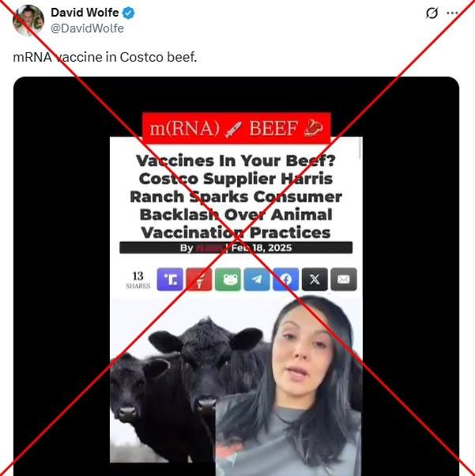Image resolution: width=475 pixels, height=476 pixels.
Task: Click the article's scrollbar beside the headline
Action: [x=360, y=148]
